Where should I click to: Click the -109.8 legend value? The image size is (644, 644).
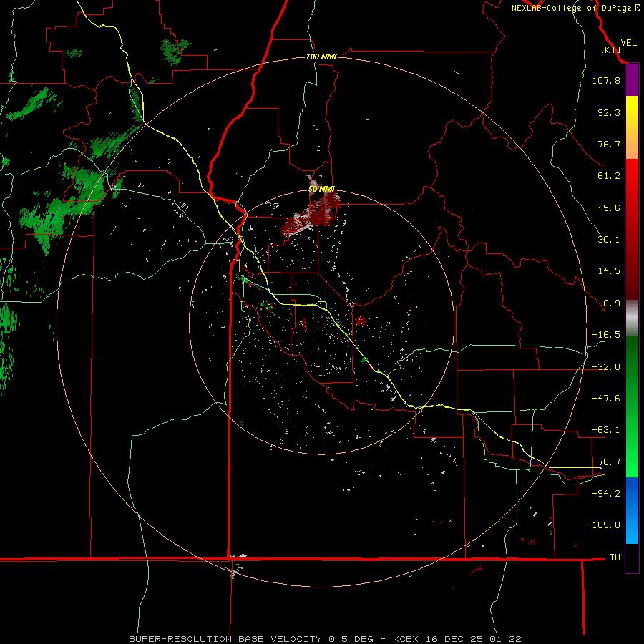(x=604, y=525)
